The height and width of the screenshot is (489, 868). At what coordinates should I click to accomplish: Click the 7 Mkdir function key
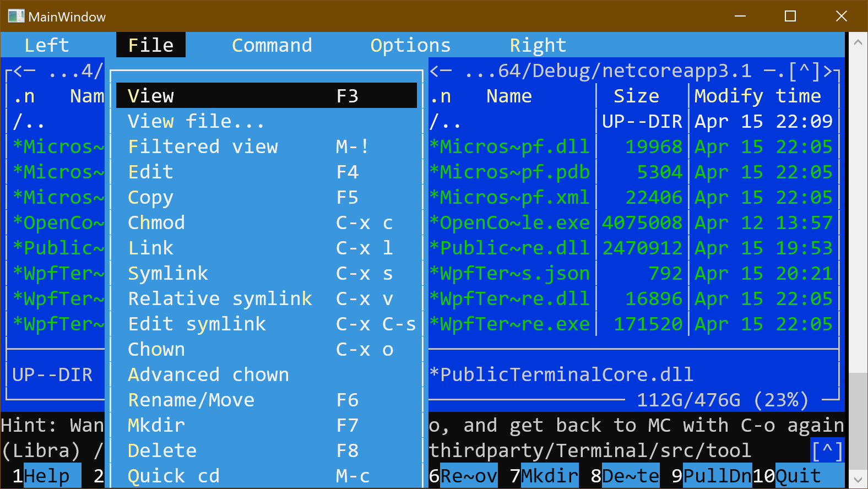(x=544, y=476)
